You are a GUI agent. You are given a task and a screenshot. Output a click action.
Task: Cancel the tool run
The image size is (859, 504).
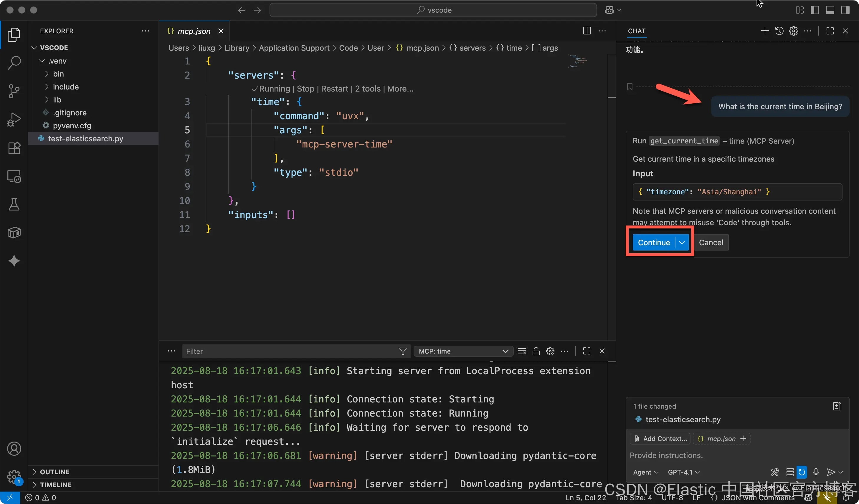(x=711, y=243)
